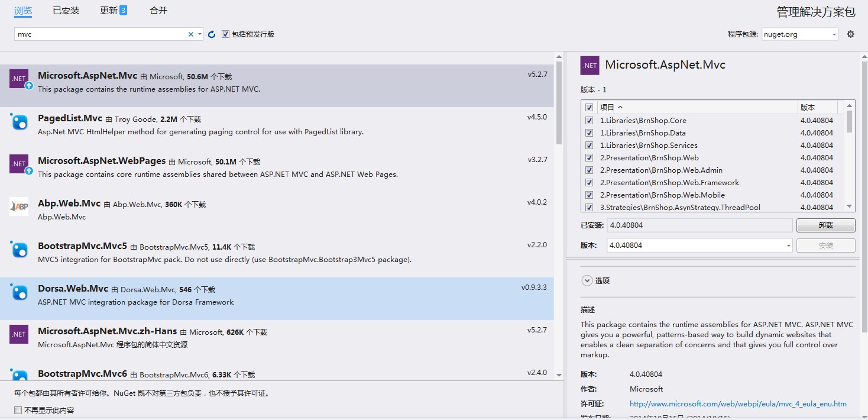Check the 不再显示此内容 checkbox

(x=18, y=410)
